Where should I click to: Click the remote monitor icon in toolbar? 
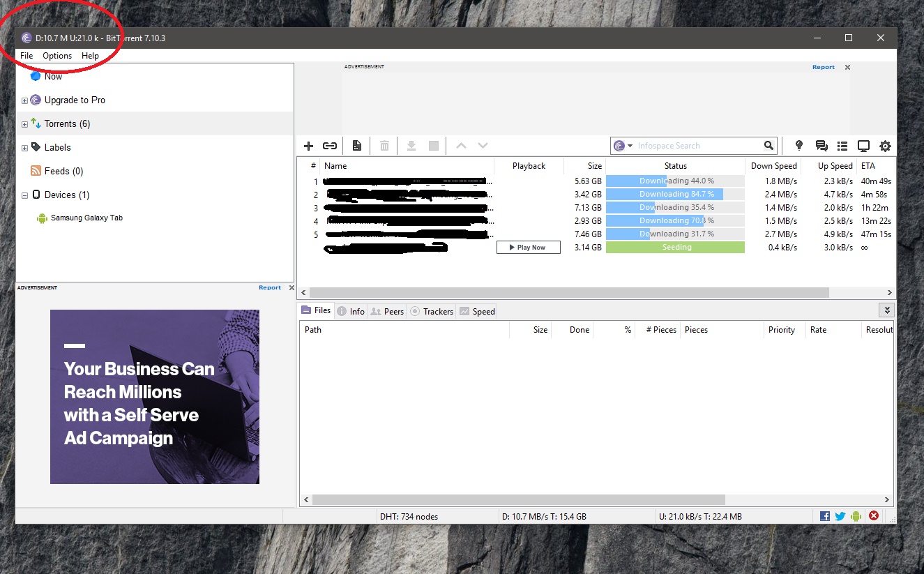click(863, 146)
